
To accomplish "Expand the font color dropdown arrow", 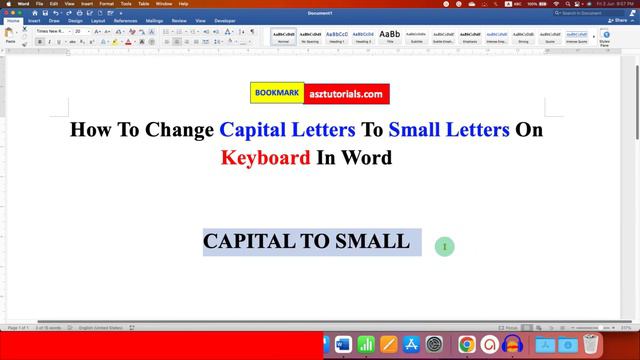I will pyautogui.click(x=135, y=42).
